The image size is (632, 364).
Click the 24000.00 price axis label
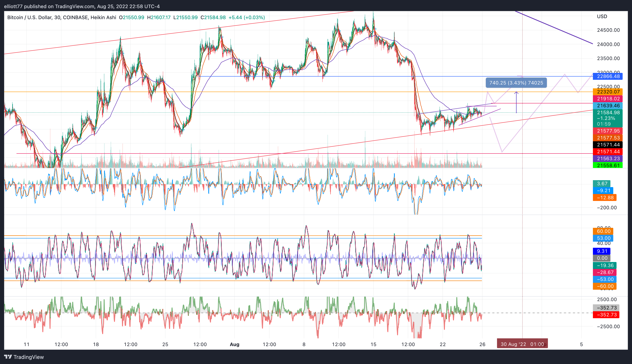pos(608,44)
